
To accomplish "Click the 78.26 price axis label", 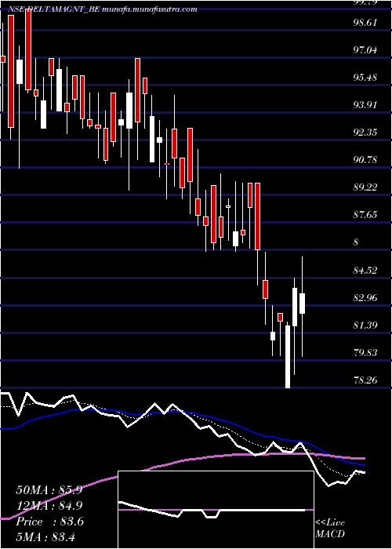I will coord(365,380).
